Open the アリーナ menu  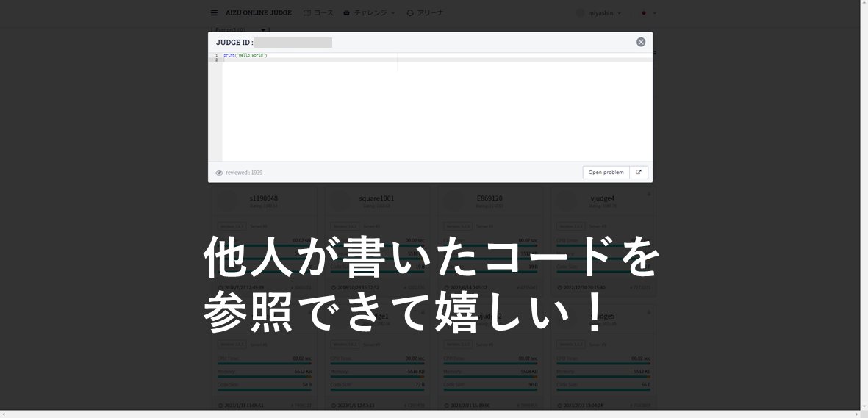(425, 12)
